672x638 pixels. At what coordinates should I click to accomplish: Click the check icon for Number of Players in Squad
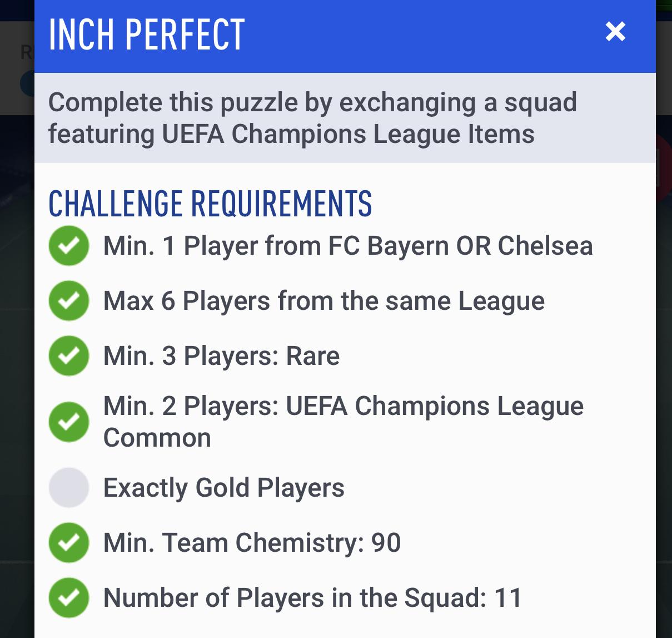[x=69, y=598]
